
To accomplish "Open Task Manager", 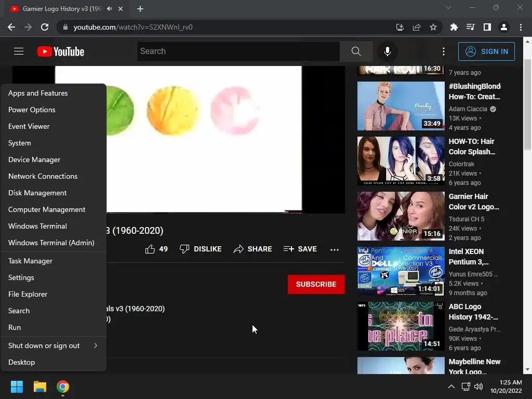I will coord(54,261).
